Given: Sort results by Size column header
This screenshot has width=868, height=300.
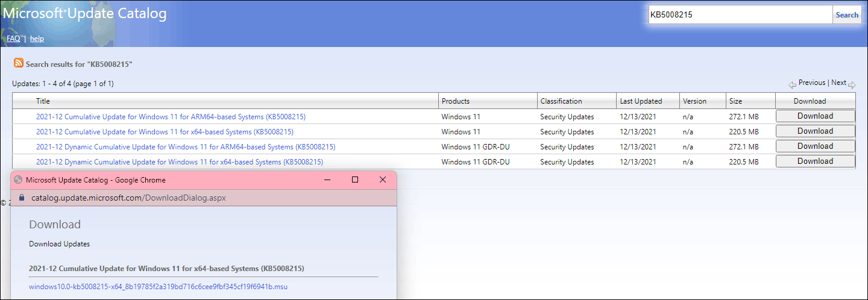Looking at the screenshot, I should 735,101.
